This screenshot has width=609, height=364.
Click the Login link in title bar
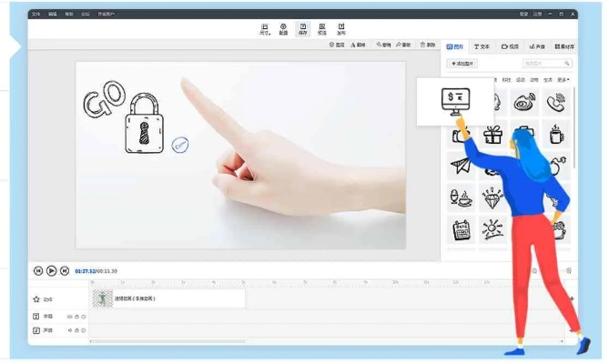pos(524,14)
